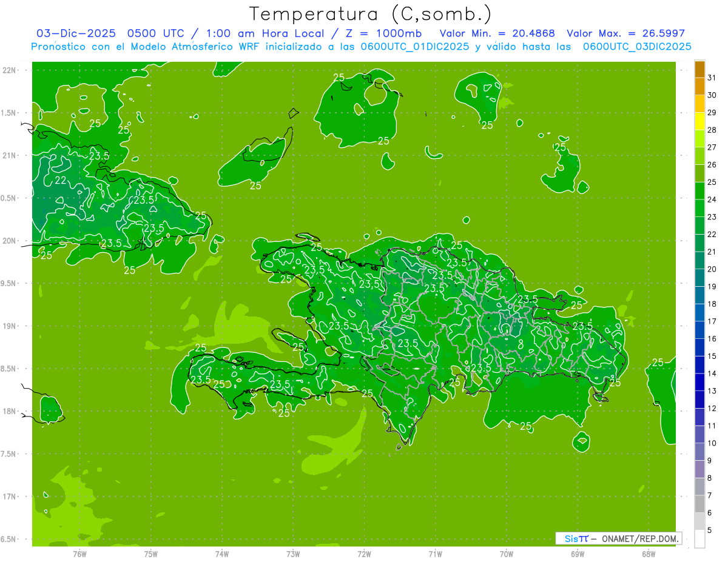Click the "76W" longitude axis label

[79, 554]
